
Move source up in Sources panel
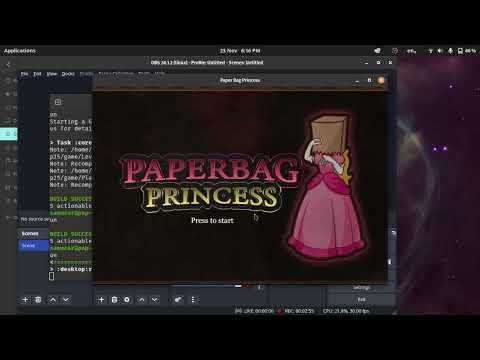click(x=142, y=300)
